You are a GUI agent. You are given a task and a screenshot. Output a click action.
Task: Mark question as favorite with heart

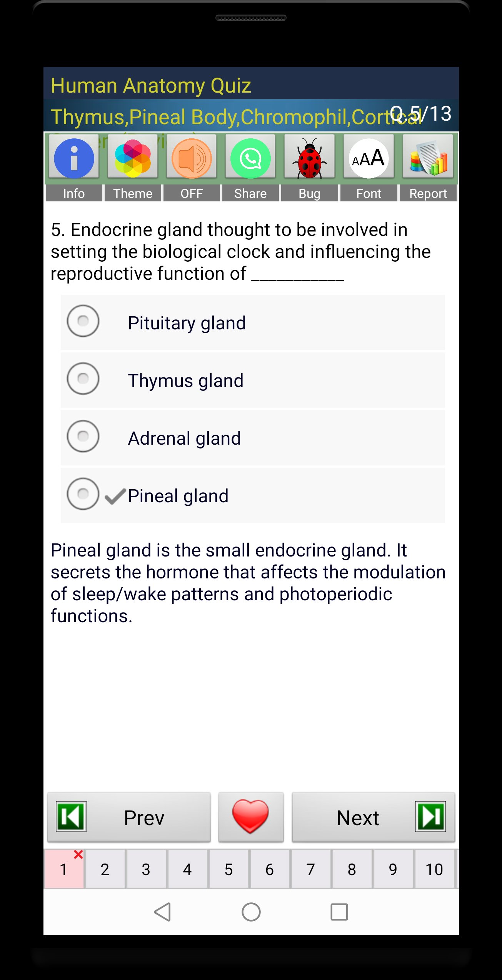point(251,817)
